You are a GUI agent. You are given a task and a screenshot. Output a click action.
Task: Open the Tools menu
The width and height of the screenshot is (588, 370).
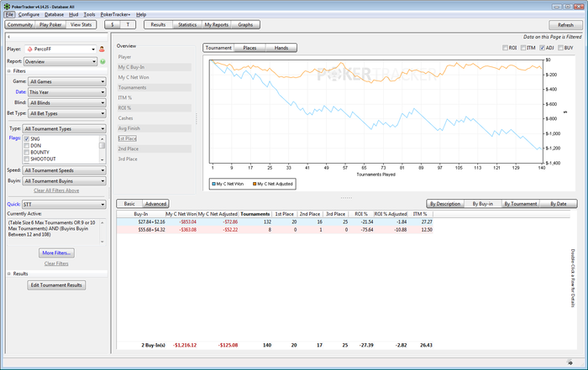click(x=89, y=14)
